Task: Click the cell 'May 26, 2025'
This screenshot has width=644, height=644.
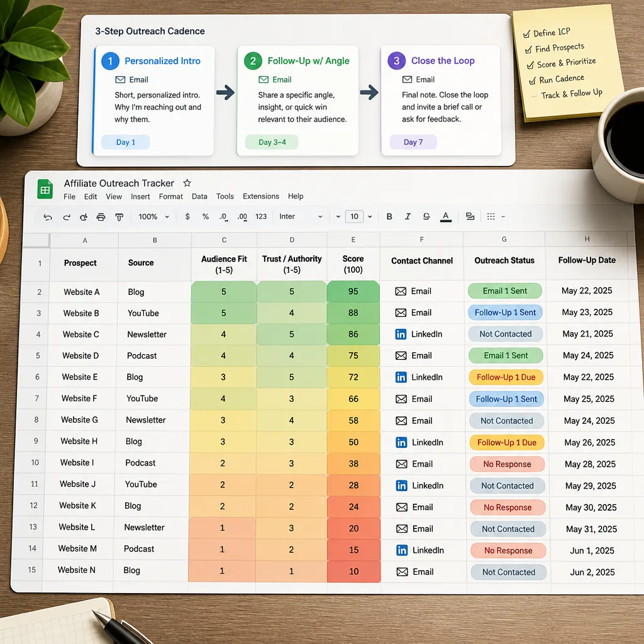Action: tap(589, 443)
